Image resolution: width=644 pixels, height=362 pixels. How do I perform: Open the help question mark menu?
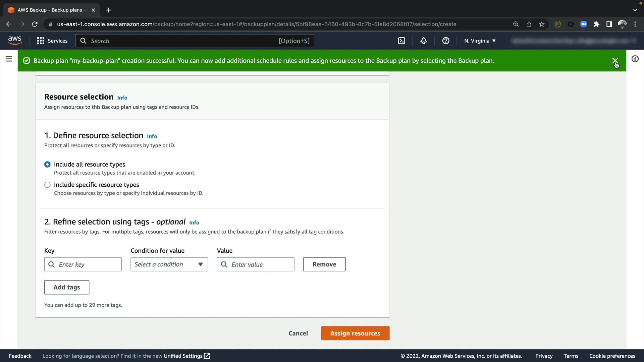[445, 41]
